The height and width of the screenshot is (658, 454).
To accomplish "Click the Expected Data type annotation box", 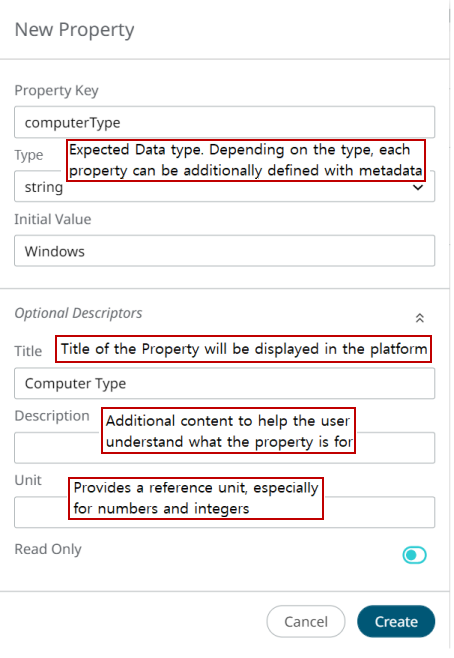I will pyautogui.click(x=246, y=160).
